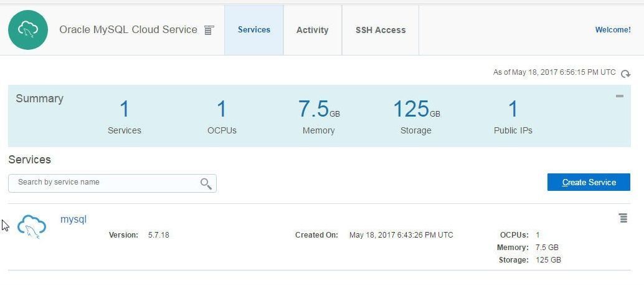Switch to the Services tab
This screenshot has height=285, width=644.
tap(254, 30)
